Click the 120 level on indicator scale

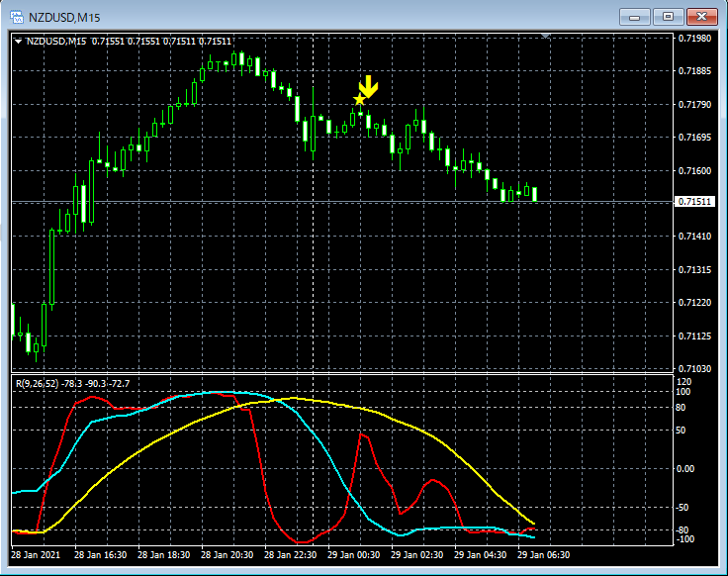click(683, 381)
